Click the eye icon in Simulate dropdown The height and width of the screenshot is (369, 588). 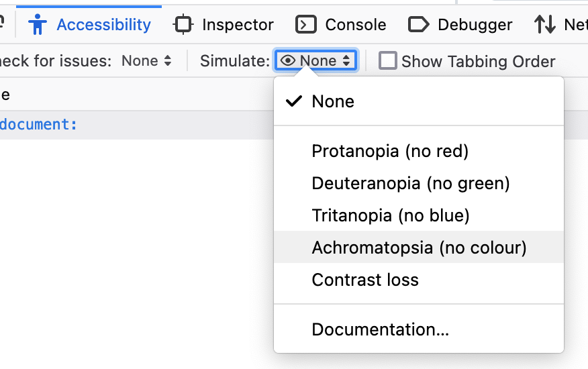click(288, 60)
